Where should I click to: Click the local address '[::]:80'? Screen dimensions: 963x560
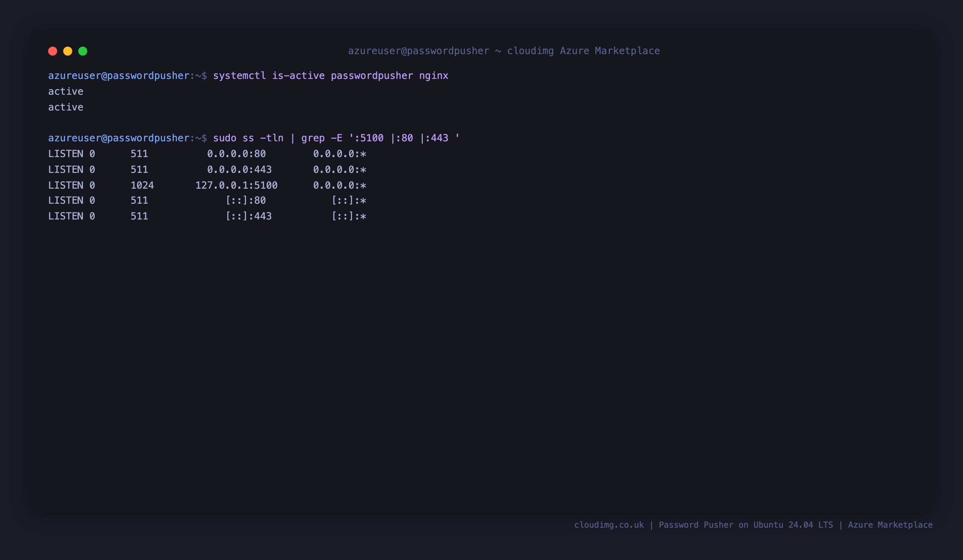(245, 200)
